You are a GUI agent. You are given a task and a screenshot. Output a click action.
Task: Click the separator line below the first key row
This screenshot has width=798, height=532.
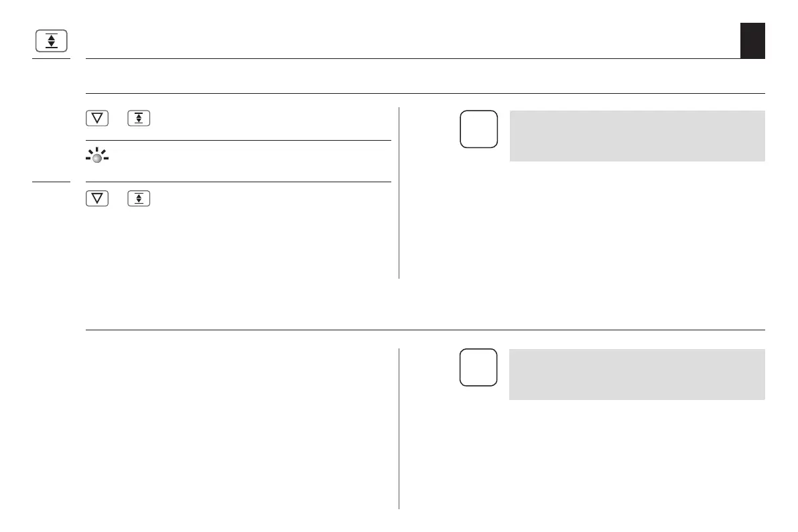coord(239,141)
